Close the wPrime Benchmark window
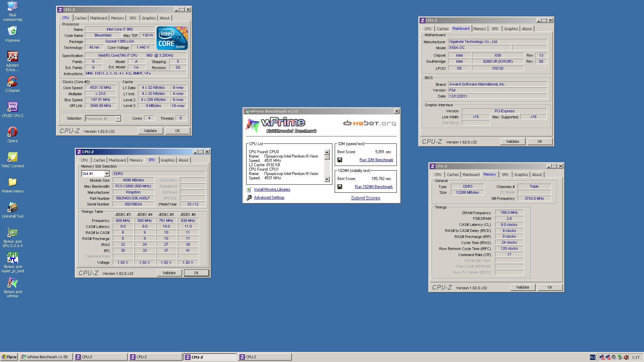 [396, 111]
